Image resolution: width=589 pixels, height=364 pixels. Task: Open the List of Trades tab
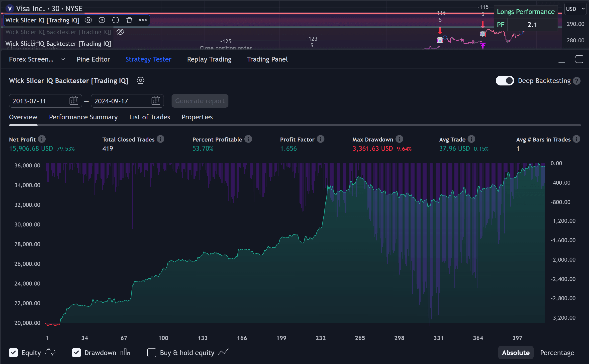pos(150,117)
